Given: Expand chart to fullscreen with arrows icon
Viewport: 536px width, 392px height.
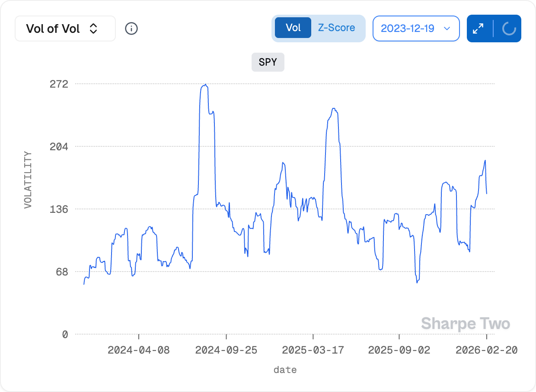Looking at the screenshot, I should [478, 28].
